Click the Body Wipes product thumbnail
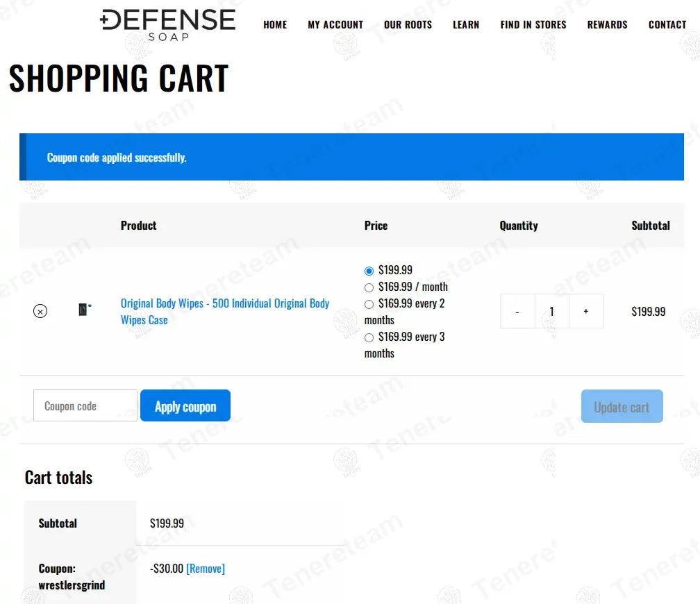The image size is (700, 604). click(85, 310)
